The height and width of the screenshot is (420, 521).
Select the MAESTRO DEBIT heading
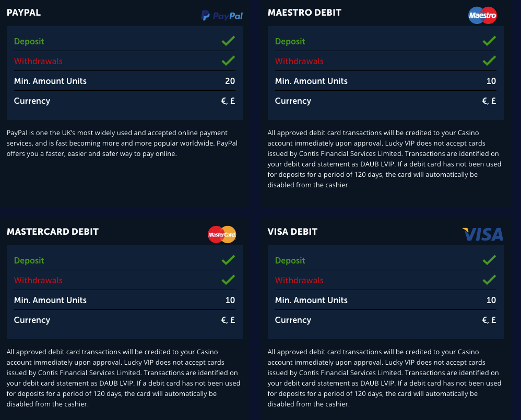304,13
